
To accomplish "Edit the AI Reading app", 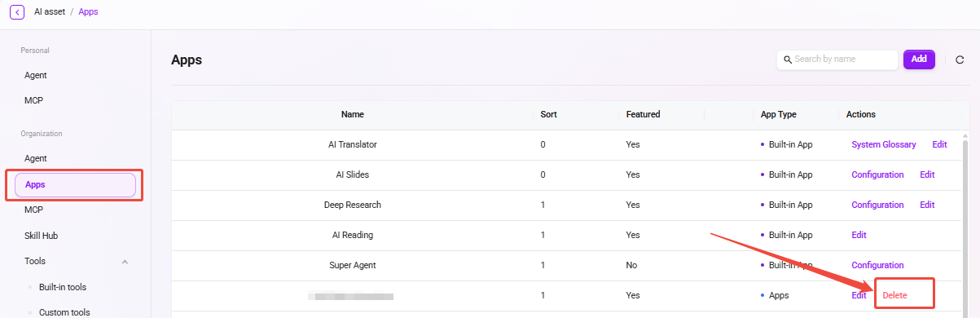I will coord(859,235).
